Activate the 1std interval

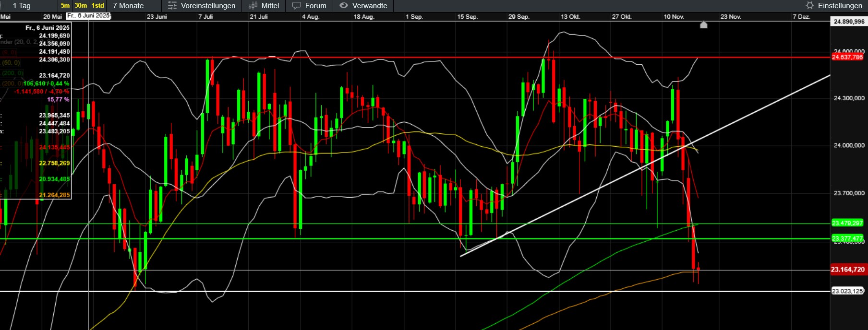pos(98,6)
